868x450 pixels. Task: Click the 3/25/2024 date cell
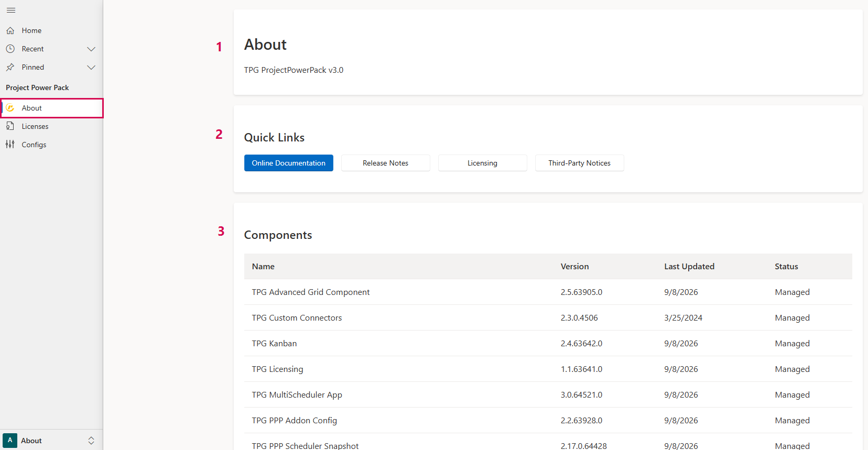click(683, 318)
